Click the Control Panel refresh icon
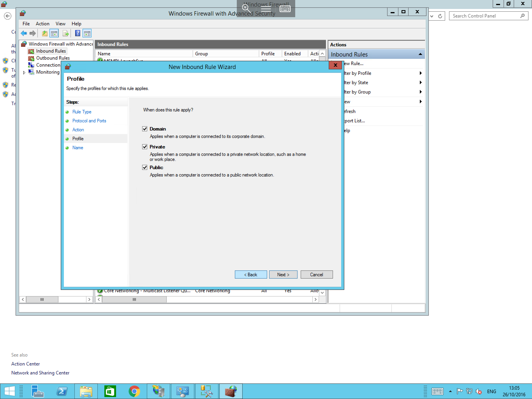Image resolution: width=532 pixels, height=399 pixels. point(440,16)
